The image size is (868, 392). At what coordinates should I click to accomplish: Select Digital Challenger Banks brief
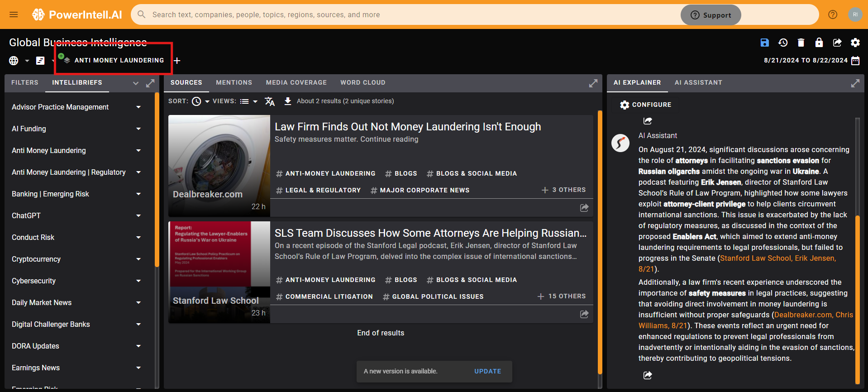(51, 325)
